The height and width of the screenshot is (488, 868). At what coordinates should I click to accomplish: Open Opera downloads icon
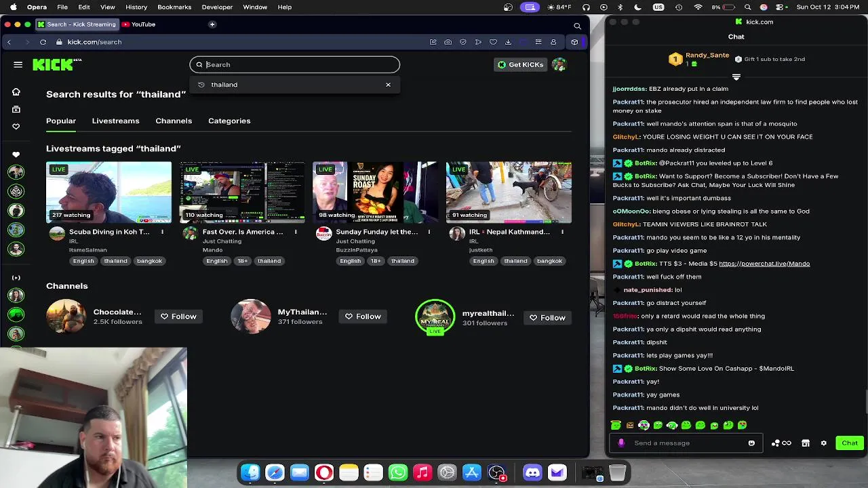[x=508, y=42]
